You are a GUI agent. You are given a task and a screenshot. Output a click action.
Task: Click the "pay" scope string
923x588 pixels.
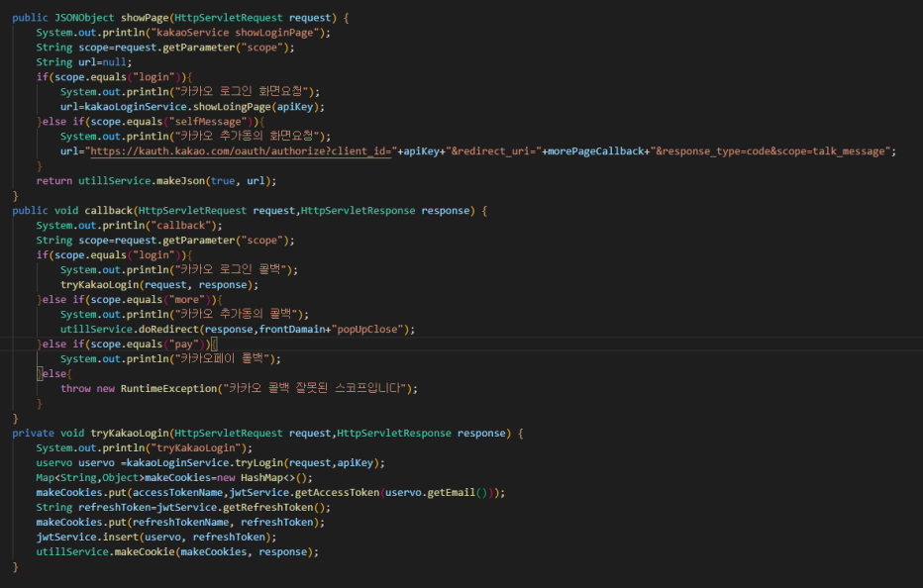[x=183, y=344]
